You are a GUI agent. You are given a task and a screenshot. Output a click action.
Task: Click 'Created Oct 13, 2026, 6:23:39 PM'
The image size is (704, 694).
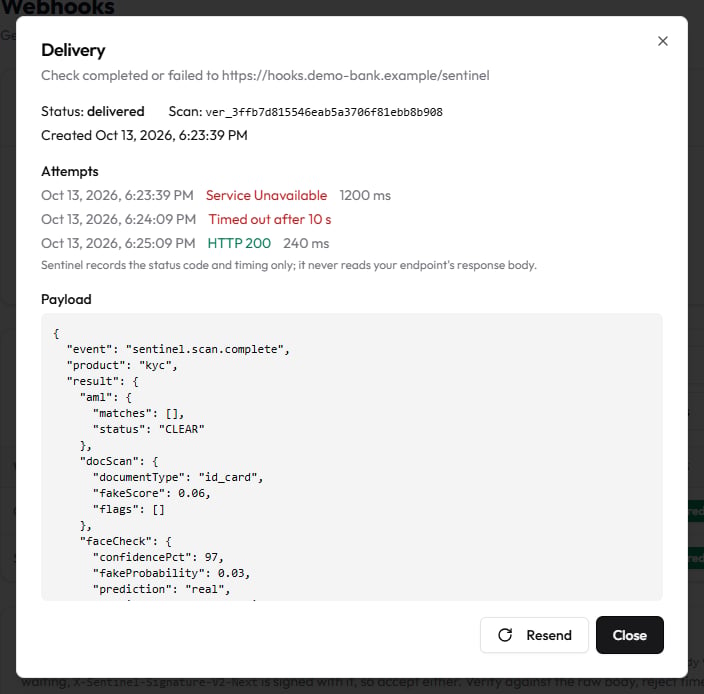[144, 135]
